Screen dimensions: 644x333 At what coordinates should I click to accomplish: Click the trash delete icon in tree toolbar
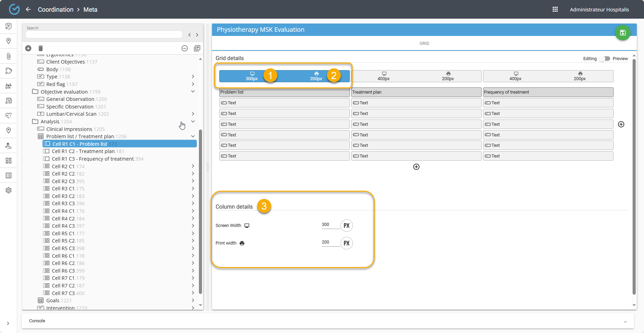[40, 48]
